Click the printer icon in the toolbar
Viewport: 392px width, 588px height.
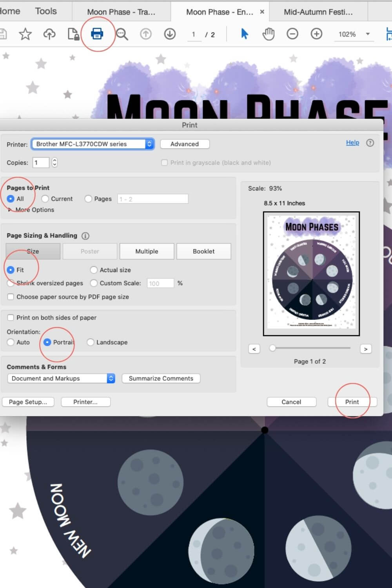pos(97,34)
